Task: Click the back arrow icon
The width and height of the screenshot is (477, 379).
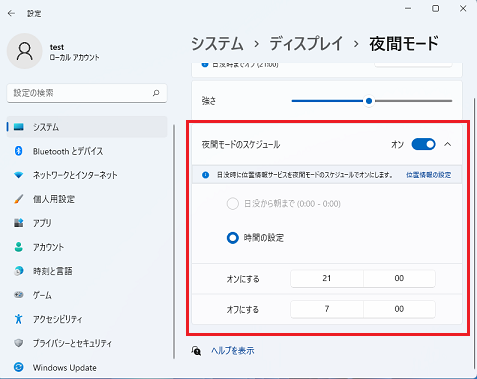Action: tap(11, 13)
